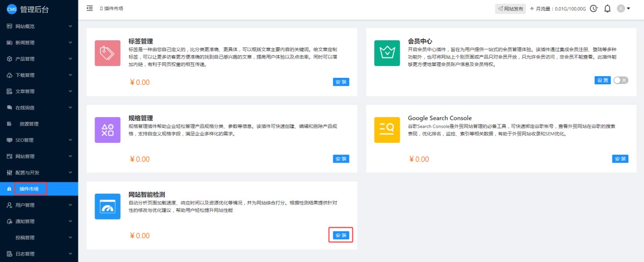Expand the 投稿管理 menu chevron

[70, 237]
